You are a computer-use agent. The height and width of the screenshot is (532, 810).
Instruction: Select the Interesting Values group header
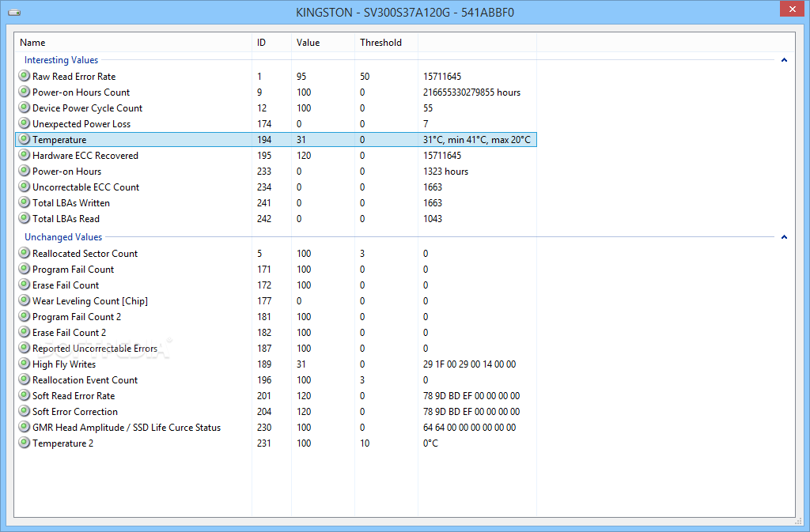pos(61,60)
